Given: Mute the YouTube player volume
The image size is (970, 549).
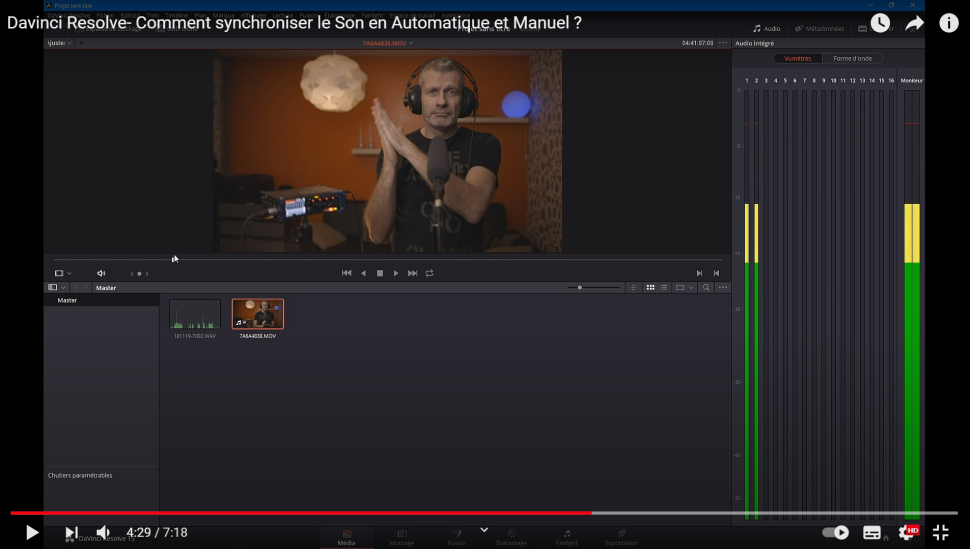Looking at the screenshot, I should [x=103, y=532].
